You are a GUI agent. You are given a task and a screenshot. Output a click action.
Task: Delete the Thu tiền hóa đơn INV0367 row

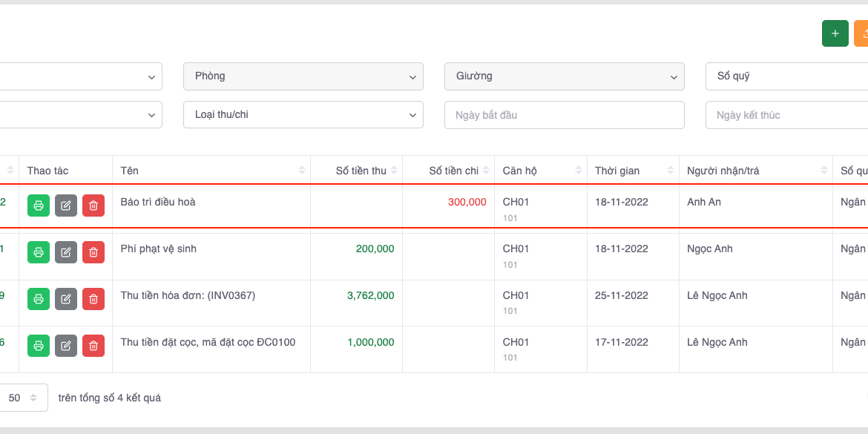pyautogui.click(x=93, y=299)
